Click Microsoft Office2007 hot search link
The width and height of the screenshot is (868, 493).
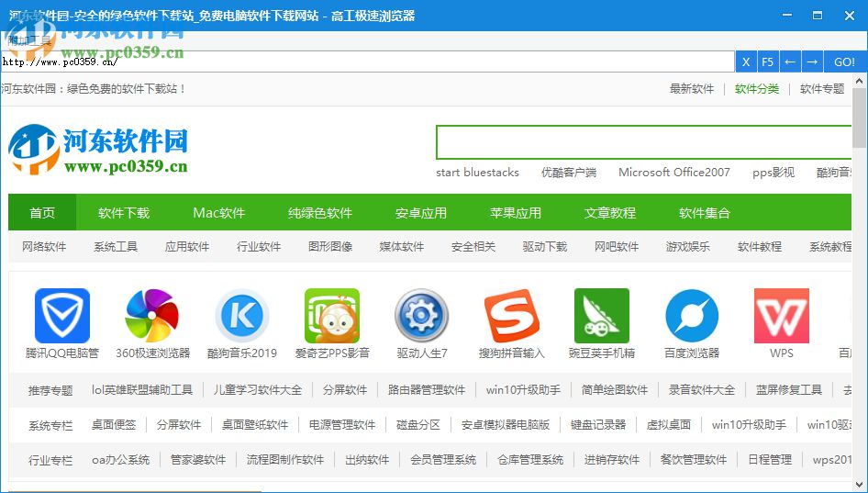674,173
